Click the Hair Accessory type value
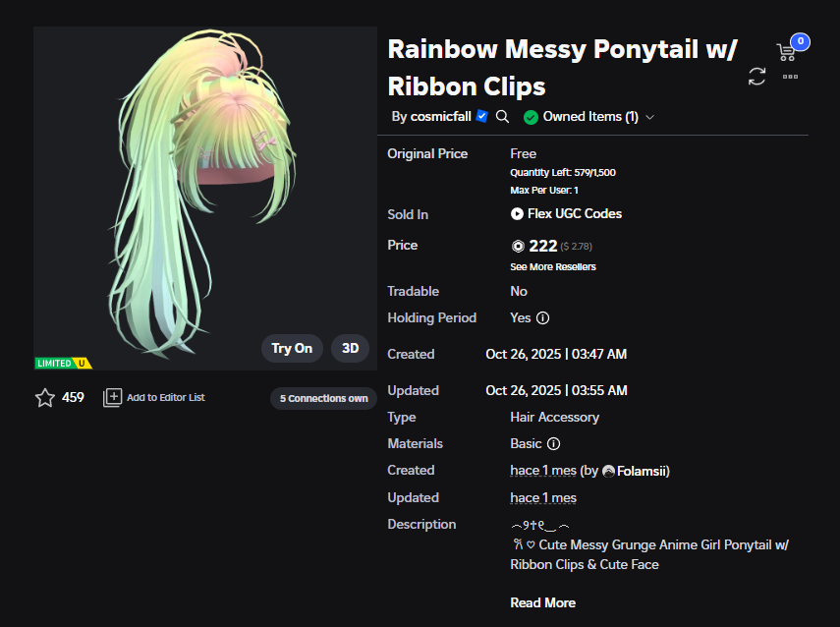 click(x=554, y=418)
